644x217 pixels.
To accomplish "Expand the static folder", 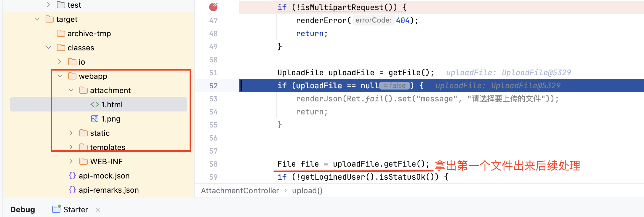I will pos(71,133).
